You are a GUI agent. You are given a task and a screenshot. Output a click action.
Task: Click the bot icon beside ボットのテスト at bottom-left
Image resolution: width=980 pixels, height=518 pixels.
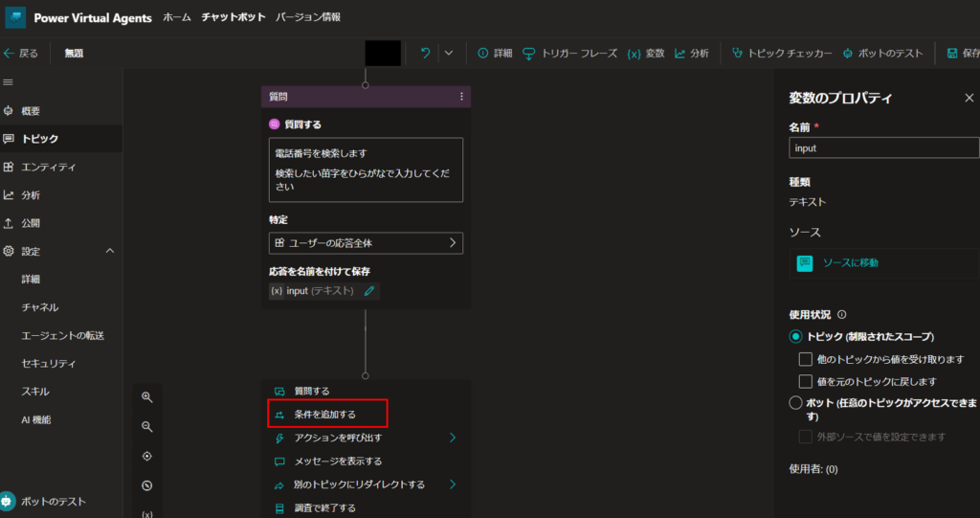(8, 501)
